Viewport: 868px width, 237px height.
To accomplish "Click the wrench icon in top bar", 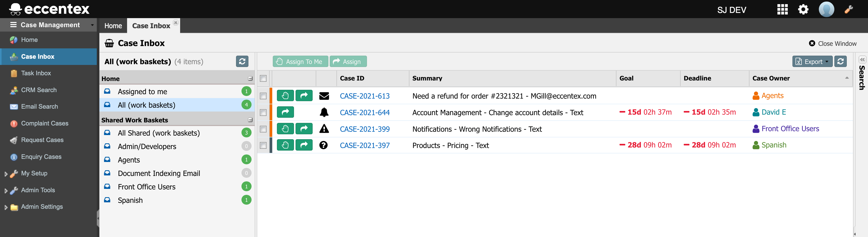I will (x=848, y=9).
